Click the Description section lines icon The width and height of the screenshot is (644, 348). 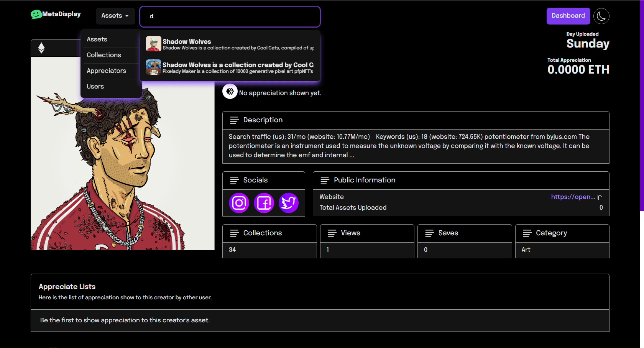point(234,120)
